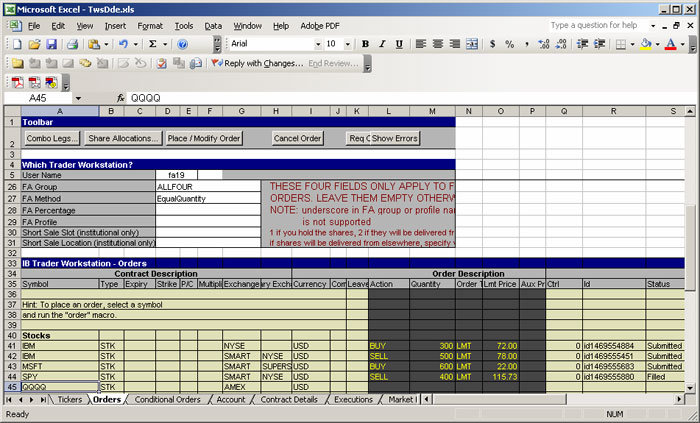Click the AutoSum sigma icon

pyautogui.click(x=153, y=44)
